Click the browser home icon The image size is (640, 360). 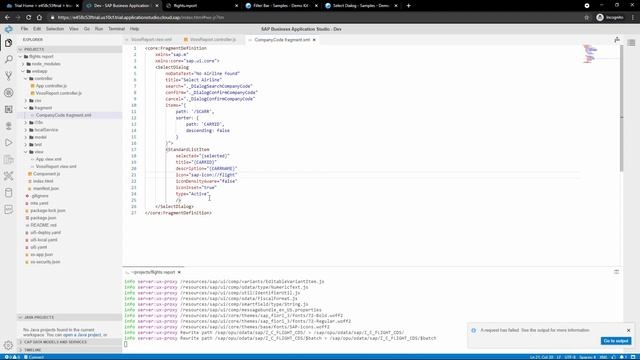pos(39,18)
